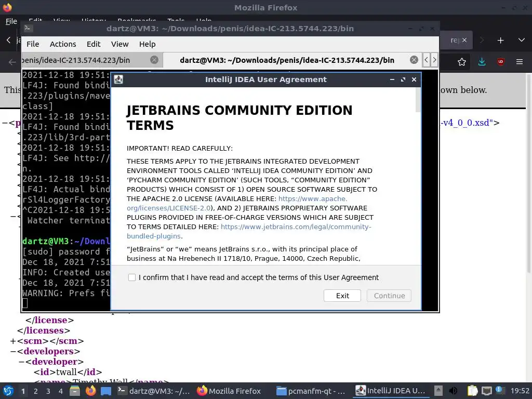Click the Firefox logo in title bar

[7, 7]
